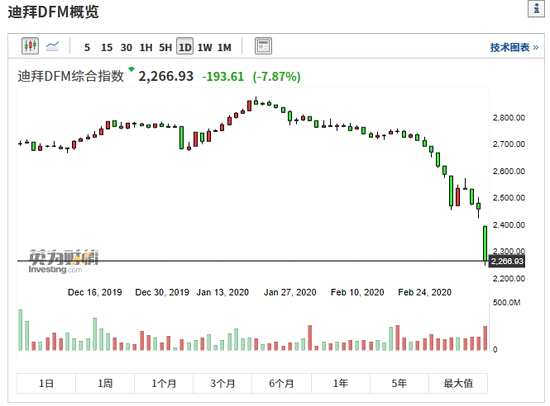Choose the 1W interval
The width and height of the screenshot is (550, 406).
205,47
